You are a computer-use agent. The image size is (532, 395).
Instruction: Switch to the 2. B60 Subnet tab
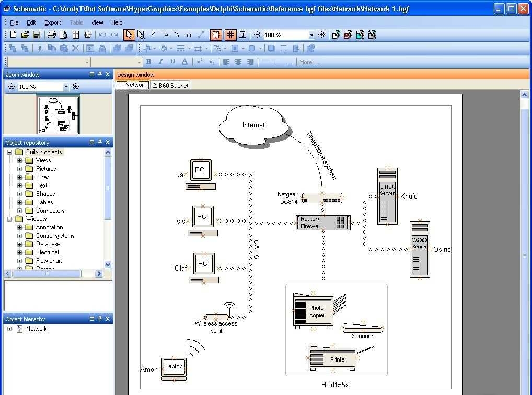click(170, 85)
